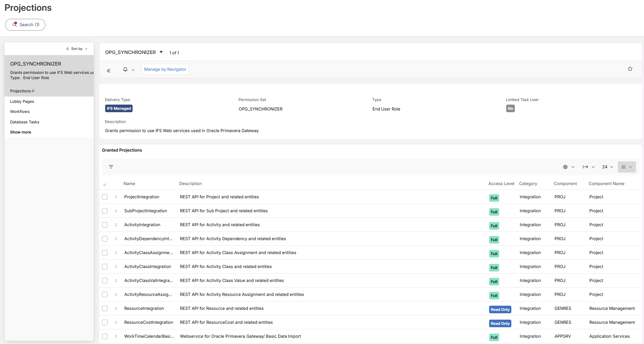Sort by the Component Name column header

[x=606, y=184]
